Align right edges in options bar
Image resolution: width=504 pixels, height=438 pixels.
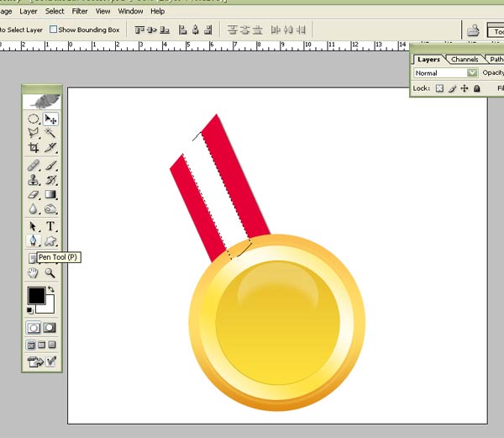click(x=208, y=30)
